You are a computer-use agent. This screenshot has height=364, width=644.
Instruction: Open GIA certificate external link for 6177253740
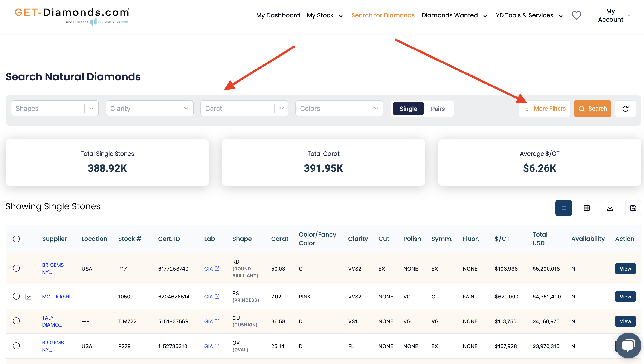pyautogui.click(x=217, y=269)
